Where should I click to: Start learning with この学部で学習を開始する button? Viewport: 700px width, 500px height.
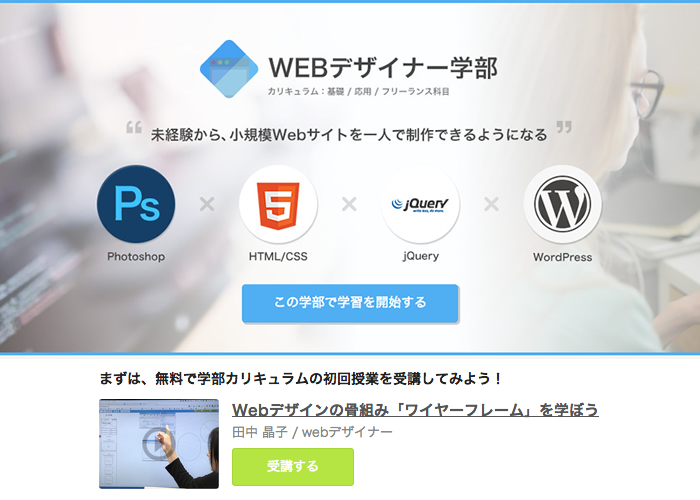[350, 303]
